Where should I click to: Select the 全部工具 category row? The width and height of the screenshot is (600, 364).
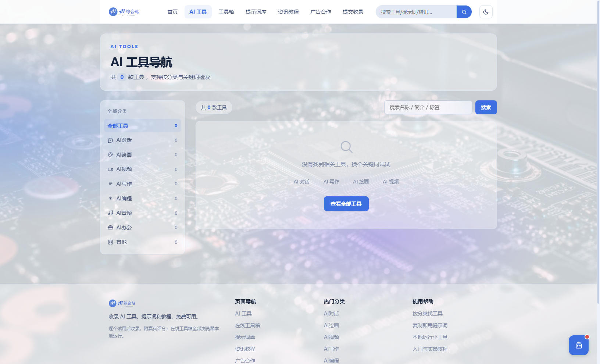coord(143,126)
